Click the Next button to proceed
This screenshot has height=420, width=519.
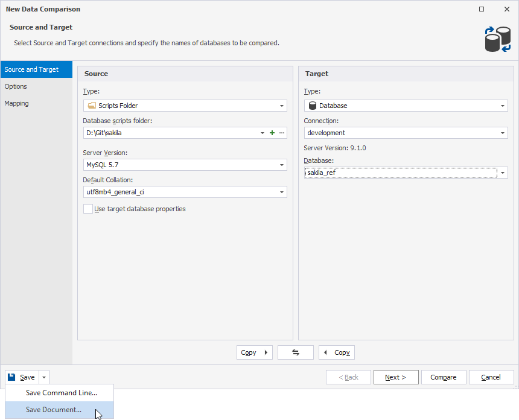point(395,377)
